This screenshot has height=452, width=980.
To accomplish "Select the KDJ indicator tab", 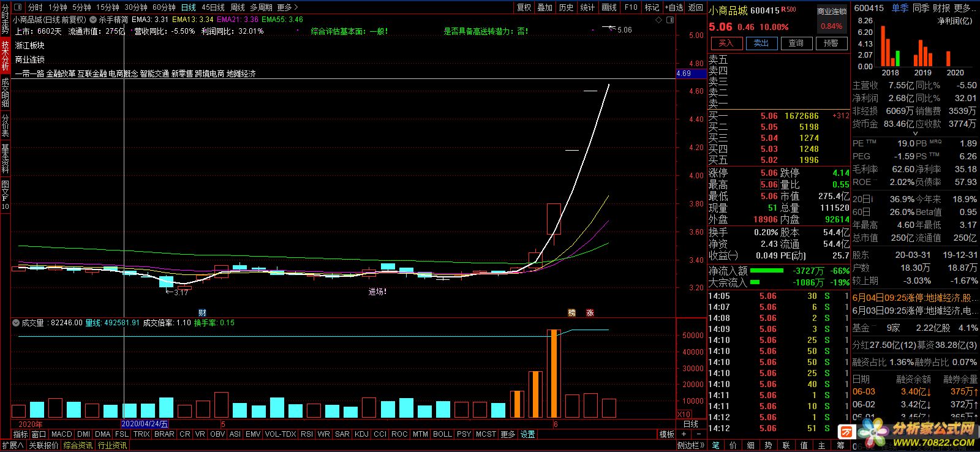I will [x=361, y=434].
